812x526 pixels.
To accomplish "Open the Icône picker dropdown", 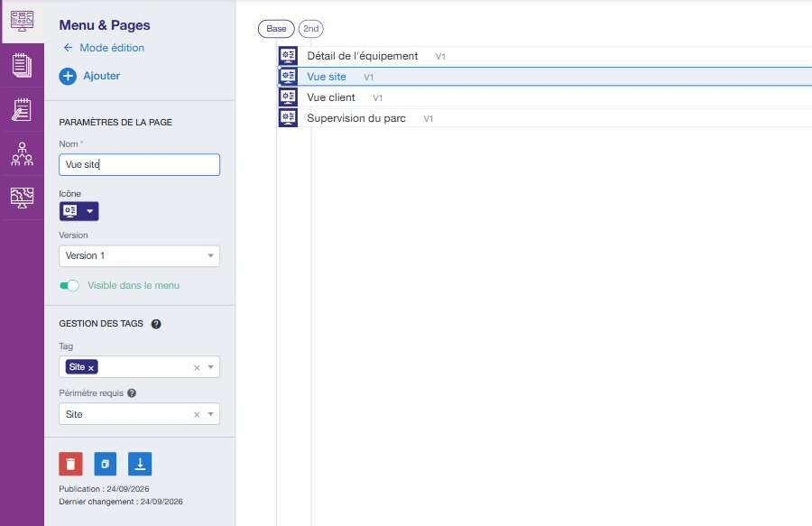I will click(x=78, y=211).
